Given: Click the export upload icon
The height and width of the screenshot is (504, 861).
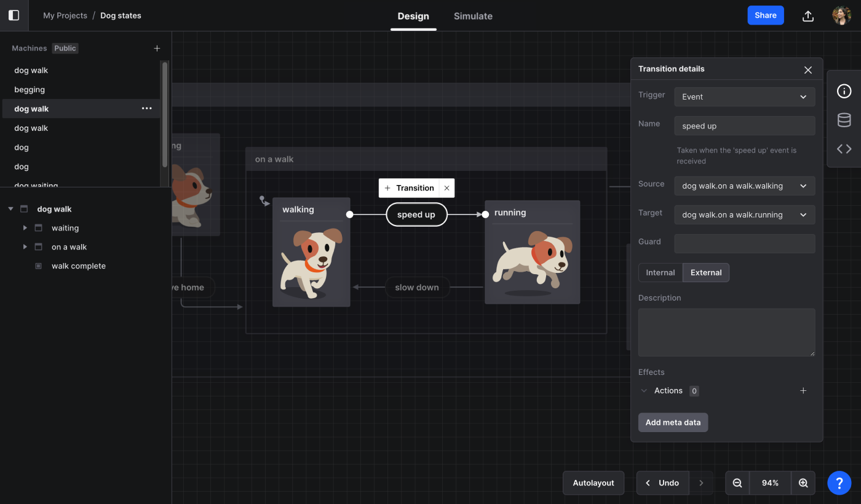Looking at the screenshot, I should (x=808, y=16).
